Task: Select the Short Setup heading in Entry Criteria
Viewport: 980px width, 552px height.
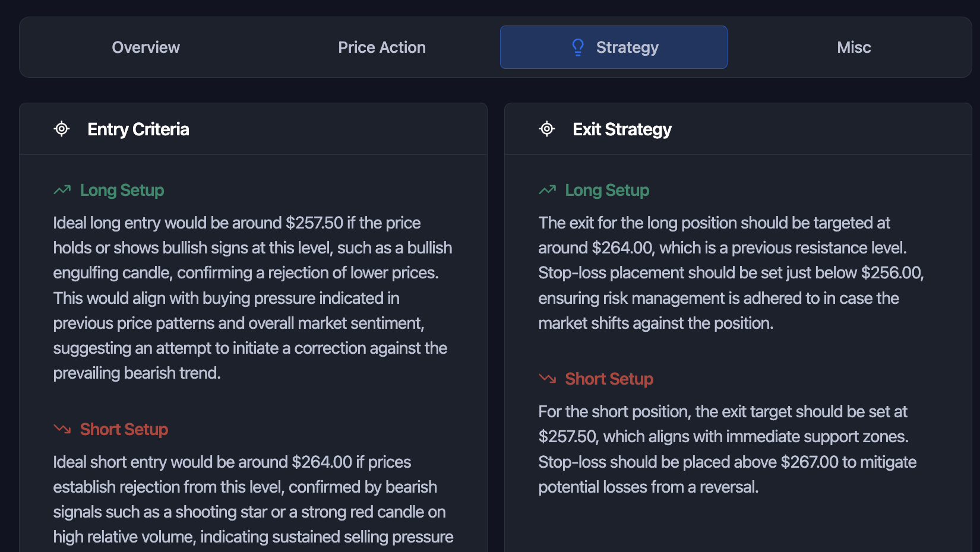Action: point(124,430)
